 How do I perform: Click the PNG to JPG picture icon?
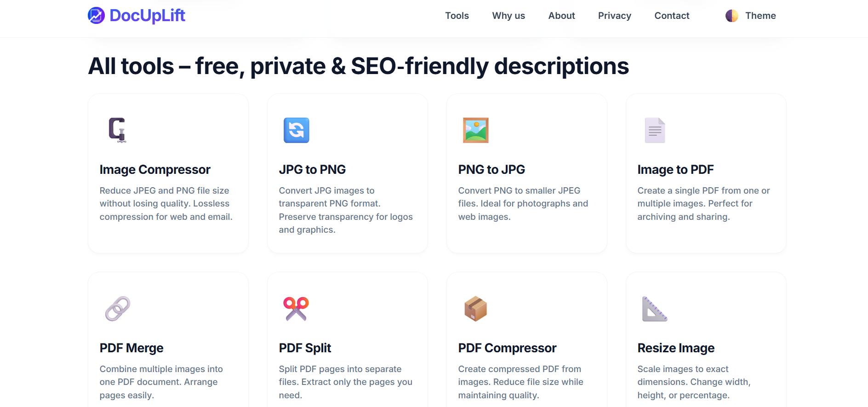(475, 130)
